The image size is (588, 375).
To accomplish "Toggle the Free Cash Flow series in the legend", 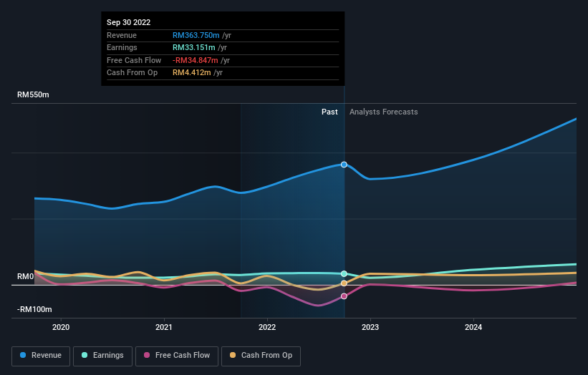I will pos(177,356).
